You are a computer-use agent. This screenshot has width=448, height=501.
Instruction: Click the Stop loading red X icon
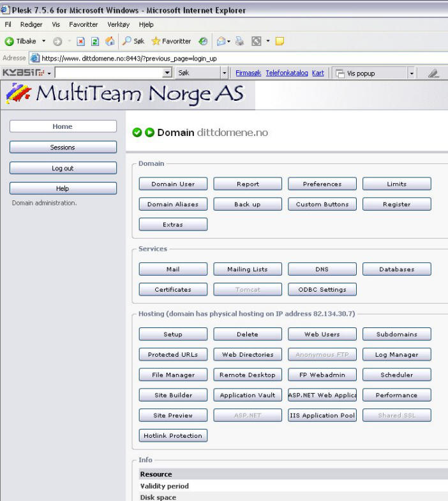(80, 41)
